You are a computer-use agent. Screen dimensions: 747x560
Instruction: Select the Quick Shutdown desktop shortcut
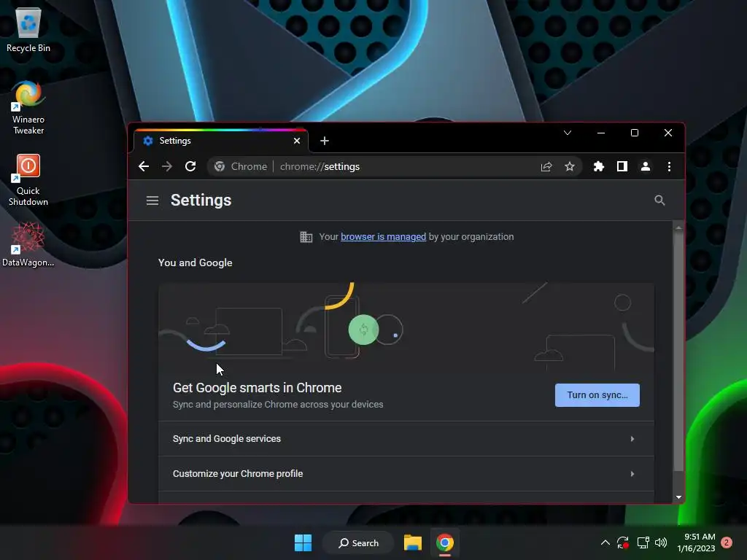28,180
